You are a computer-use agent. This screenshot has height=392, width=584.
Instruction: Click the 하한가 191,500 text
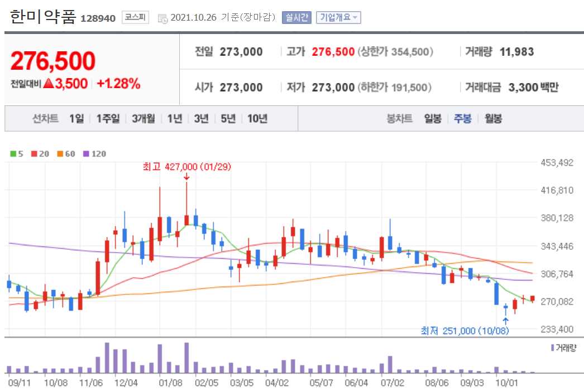pyautogui.click(x=394, y=88)
